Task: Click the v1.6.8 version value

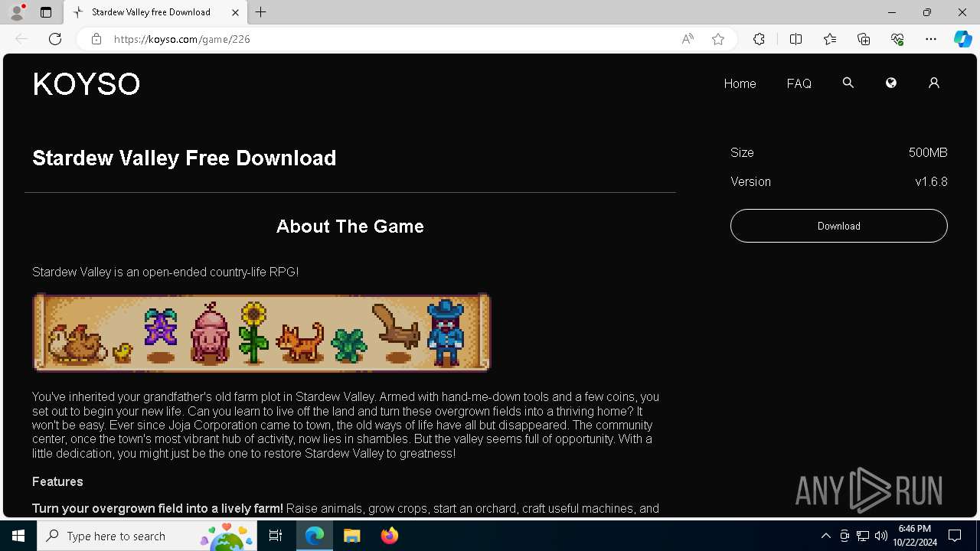Action: [x=931, y=181]
